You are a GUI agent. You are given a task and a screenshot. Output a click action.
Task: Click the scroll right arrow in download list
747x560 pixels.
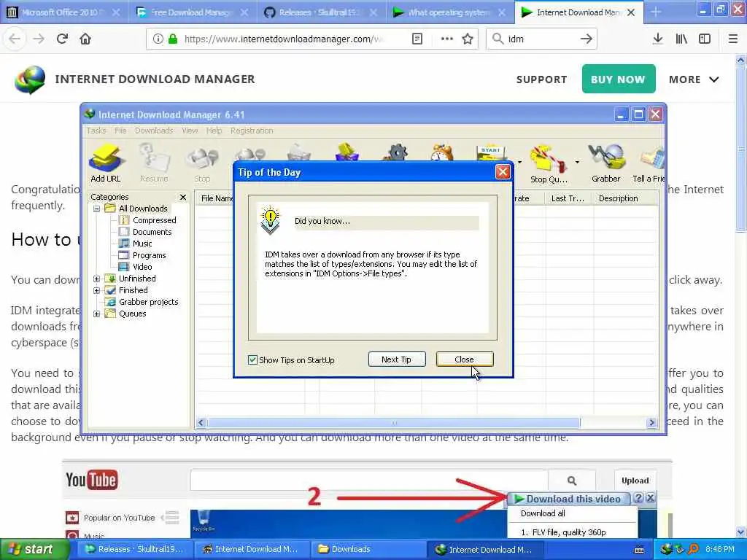(651, 422)
